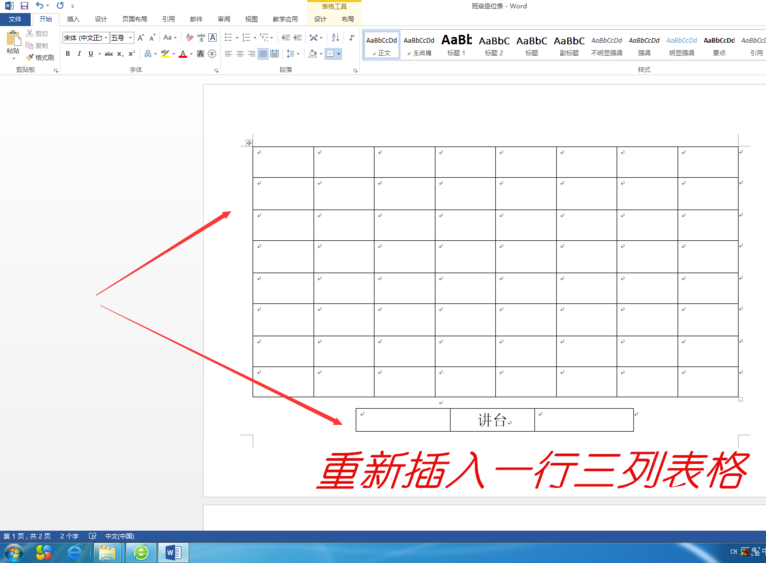The height and width of the screenshot is (563, 766).
Task: Toggle Bold formatting
Action: tap(67, 54)
